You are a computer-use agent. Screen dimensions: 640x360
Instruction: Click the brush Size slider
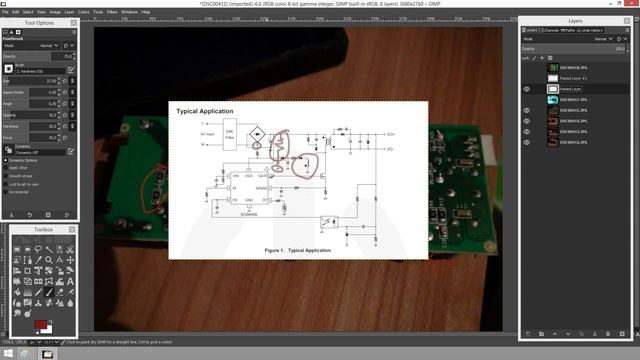click(x=32, y=81)
